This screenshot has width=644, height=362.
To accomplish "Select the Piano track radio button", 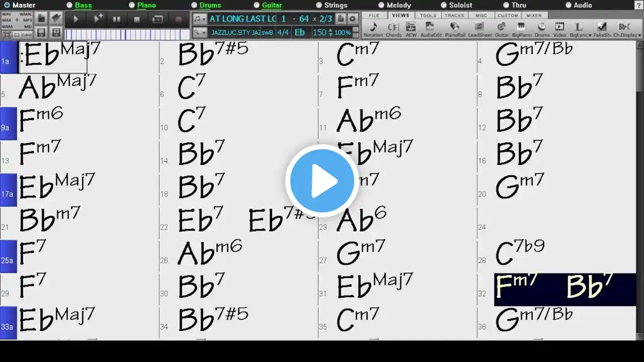I will coord(132,6).
